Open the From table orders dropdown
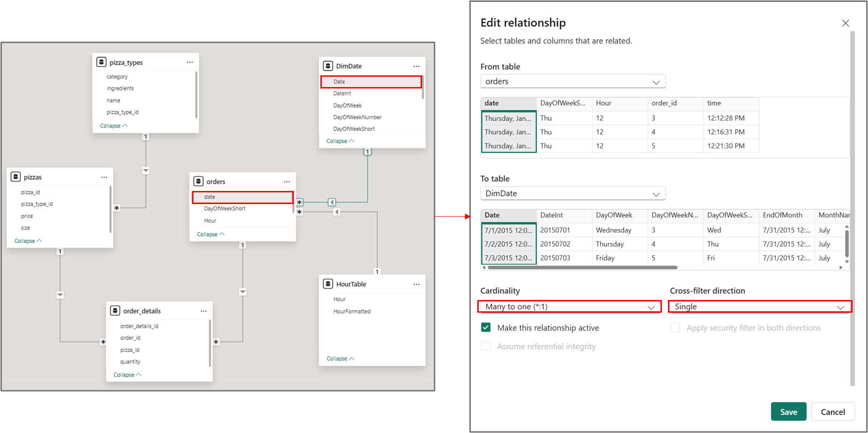 [573, 81]
